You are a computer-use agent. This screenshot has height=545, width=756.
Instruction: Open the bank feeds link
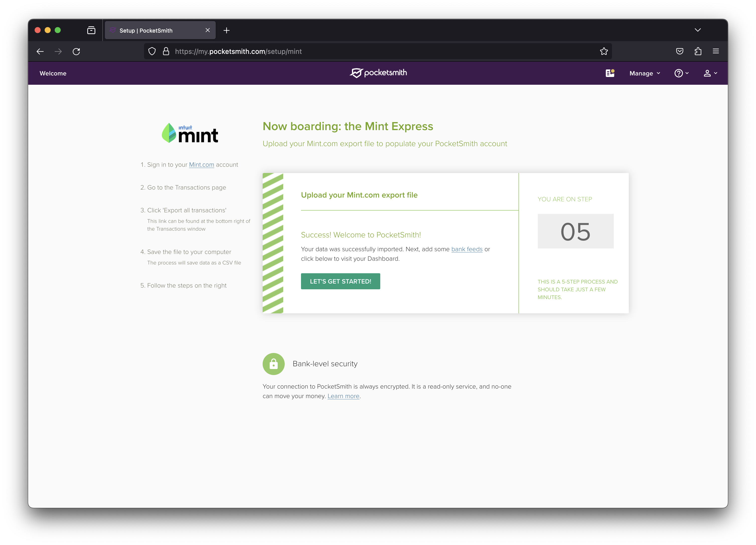click(466, 249)
